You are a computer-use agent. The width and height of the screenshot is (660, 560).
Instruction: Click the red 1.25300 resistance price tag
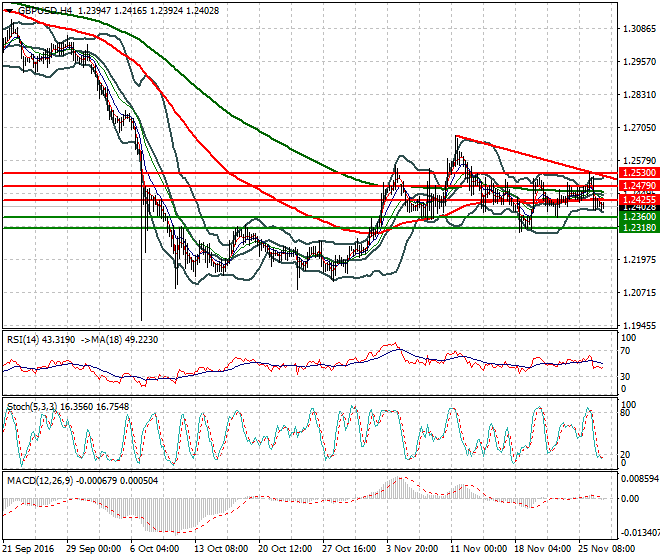click(639, 173)
